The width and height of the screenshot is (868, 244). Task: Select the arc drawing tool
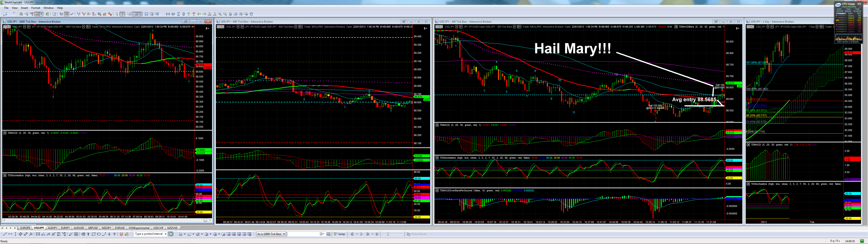coord(104,234)
